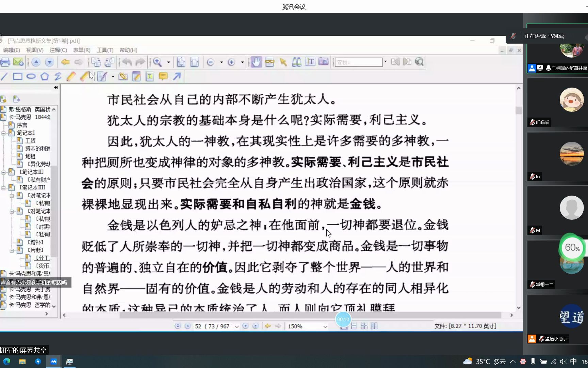Screen dimensions: 588x368
Task: Click the round zoom in plus icon
Action: [231, 62]
